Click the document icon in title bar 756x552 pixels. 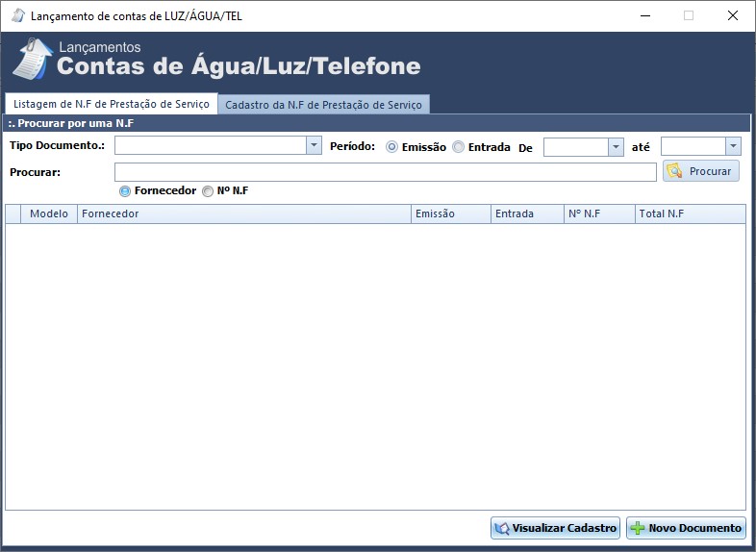18,15
